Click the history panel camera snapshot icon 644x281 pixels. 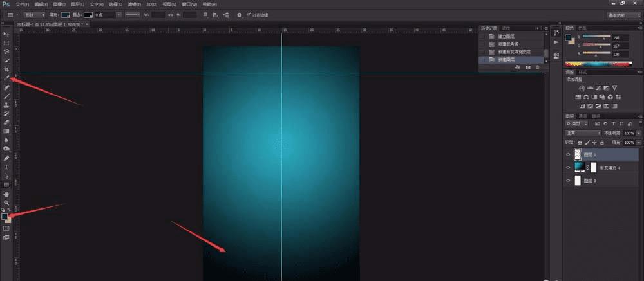(528, 67)
